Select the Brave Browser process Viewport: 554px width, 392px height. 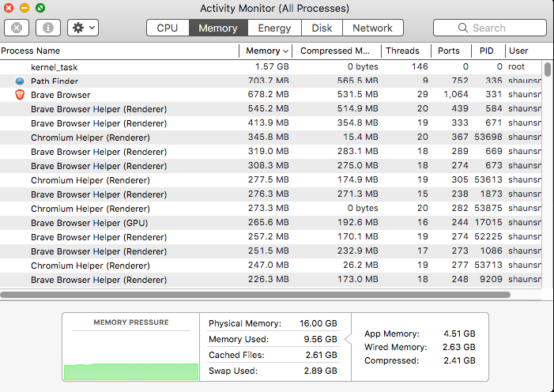coord(270,95)
